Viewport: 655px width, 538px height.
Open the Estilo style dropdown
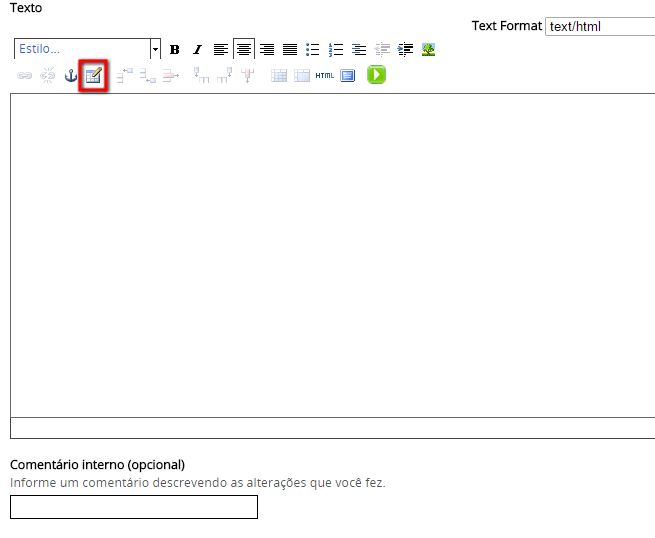coord(87,49)
